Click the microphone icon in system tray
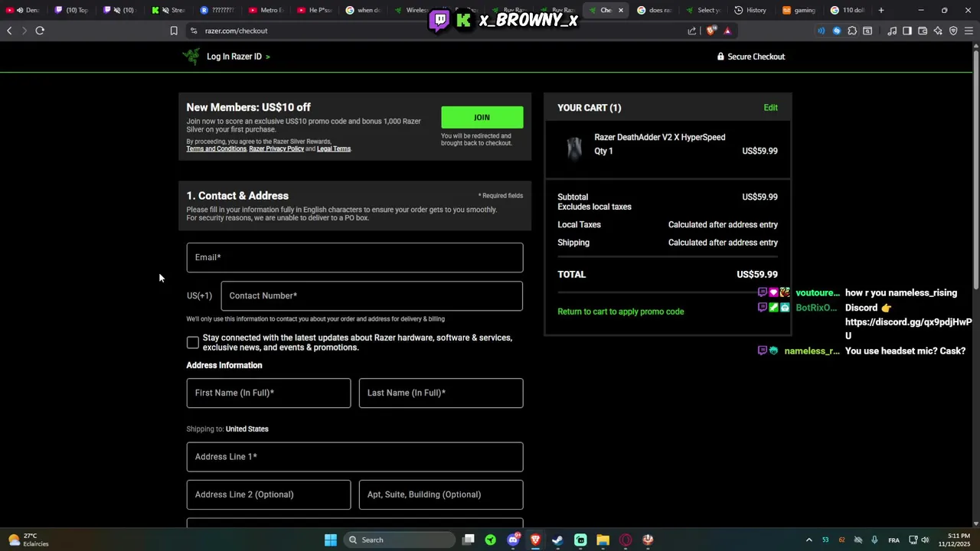 pos(874,540)
